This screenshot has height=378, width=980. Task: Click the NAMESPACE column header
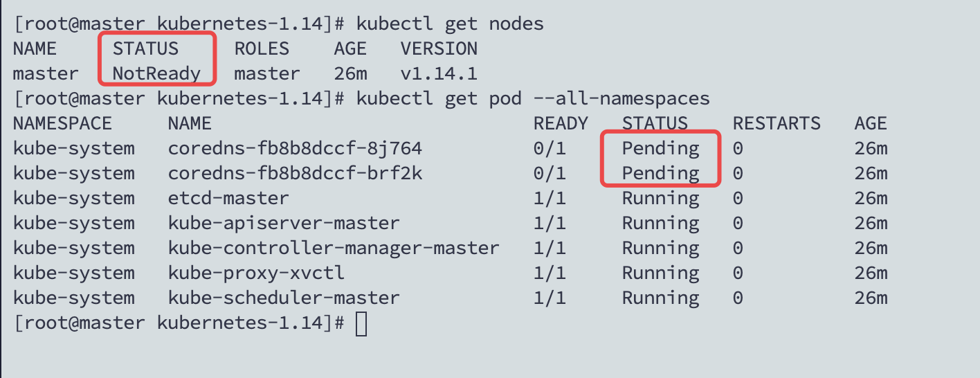tap(62, 123)
